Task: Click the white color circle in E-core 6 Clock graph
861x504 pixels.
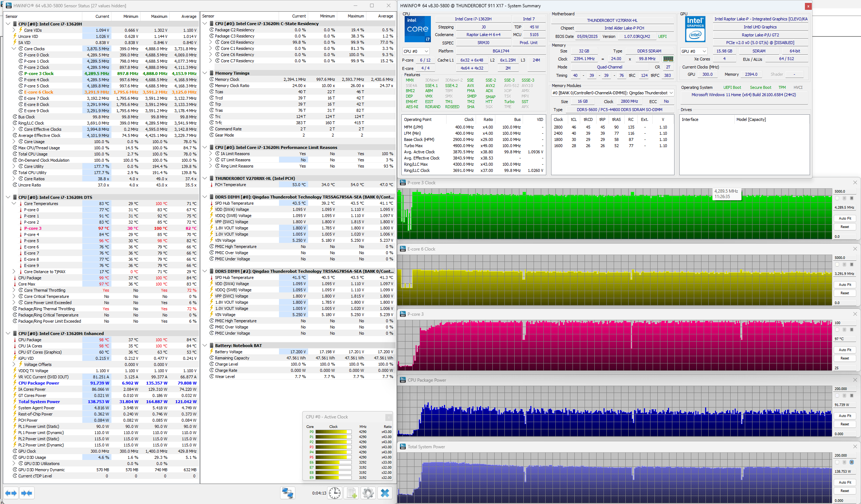Action: click(837, 264)
